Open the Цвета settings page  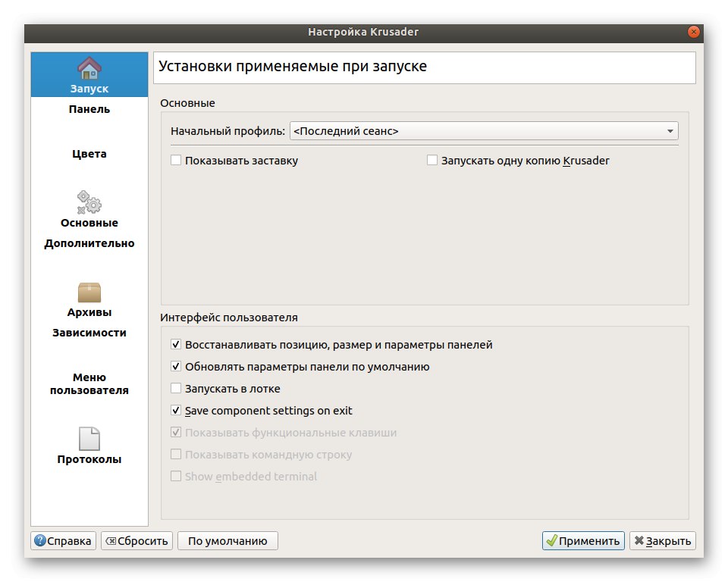[x=89, y=154]
